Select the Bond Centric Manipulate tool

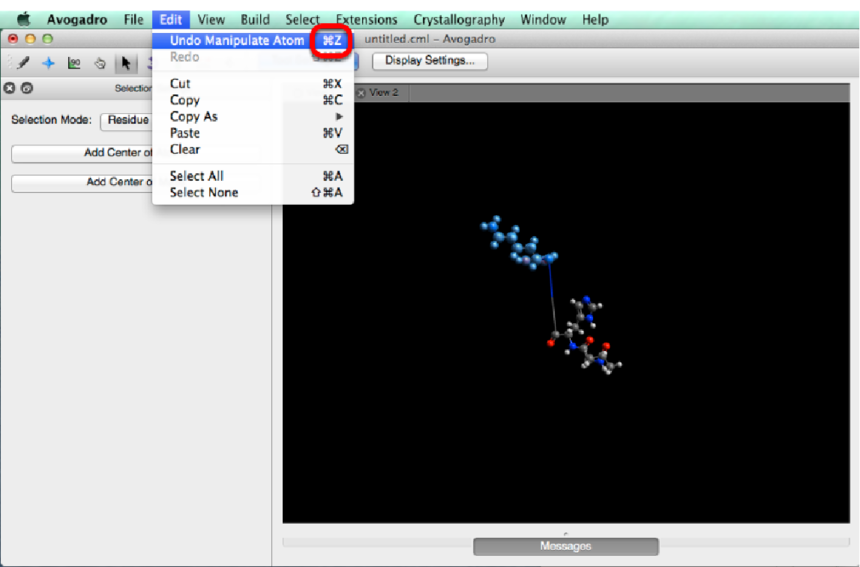coord(74,62)
